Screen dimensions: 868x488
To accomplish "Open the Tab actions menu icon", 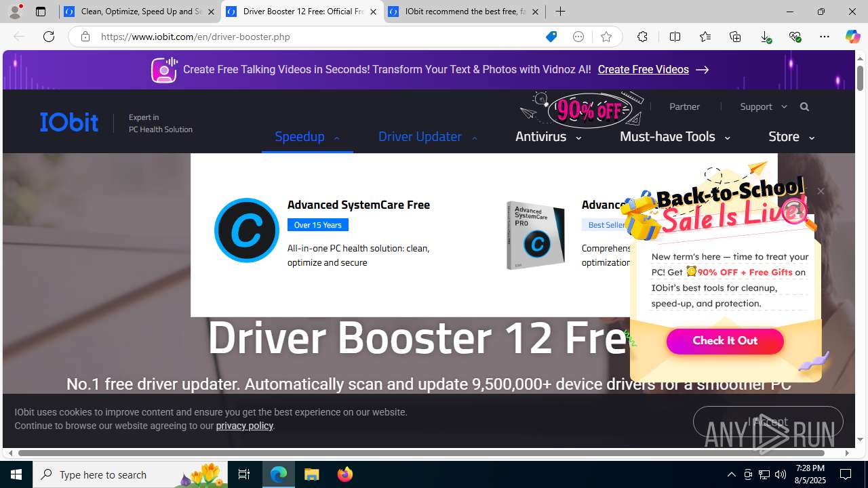I will coord(41,12).
